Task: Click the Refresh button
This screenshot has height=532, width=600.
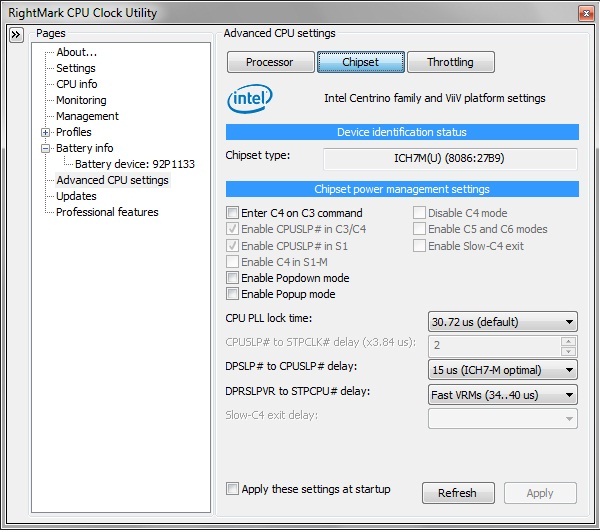Action: tap(458, 493)
